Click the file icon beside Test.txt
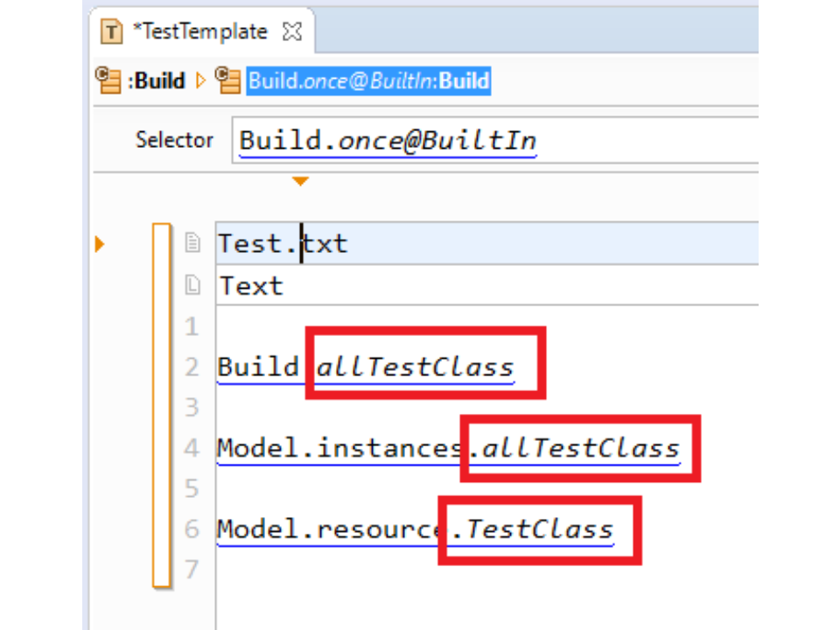This screenshot has height=630, width=840. (192, 243)
